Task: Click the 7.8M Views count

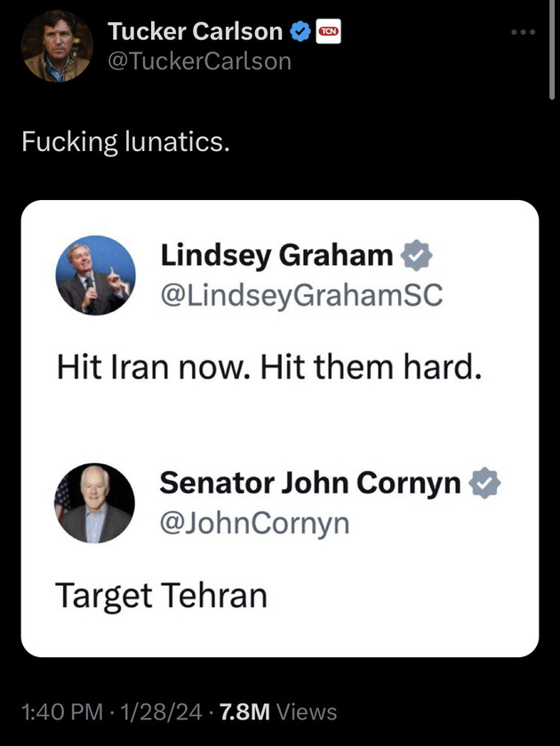Action: (x=278, y=711)
